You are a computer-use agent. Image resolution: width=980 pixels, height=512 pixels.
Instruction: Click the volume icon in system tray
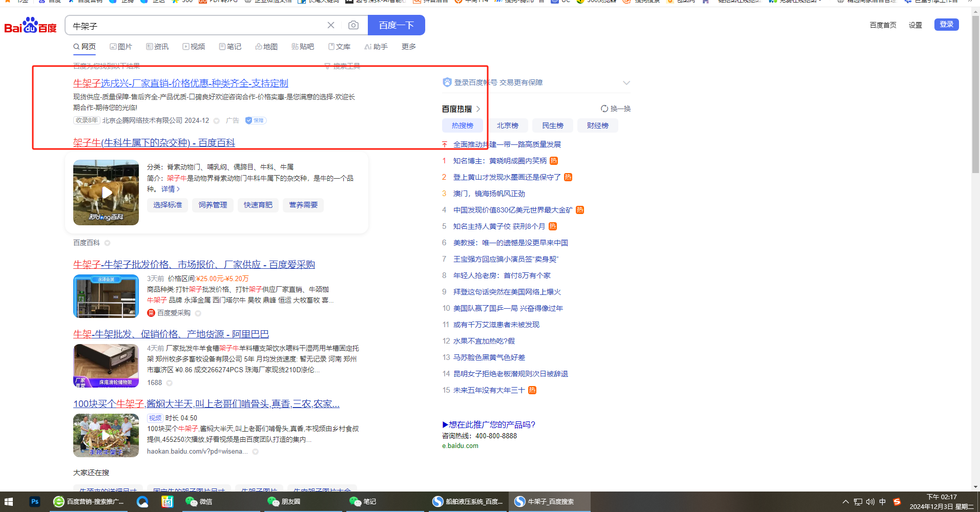click(870, 502)
